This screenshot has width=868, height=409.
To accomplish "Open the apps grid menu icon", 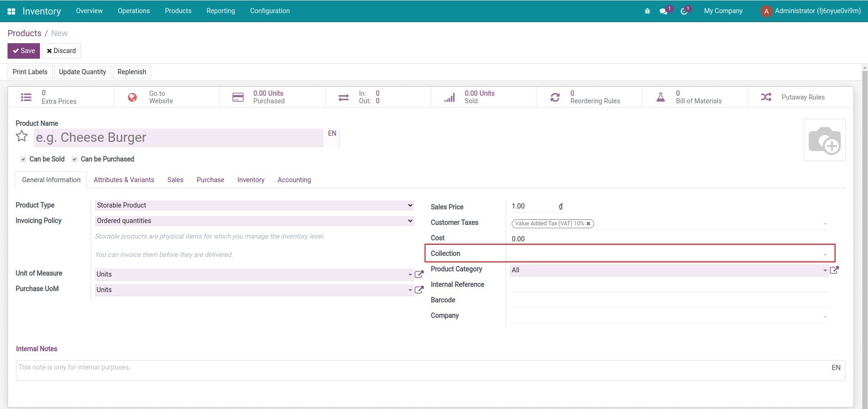I will click(x=11, y=11).
